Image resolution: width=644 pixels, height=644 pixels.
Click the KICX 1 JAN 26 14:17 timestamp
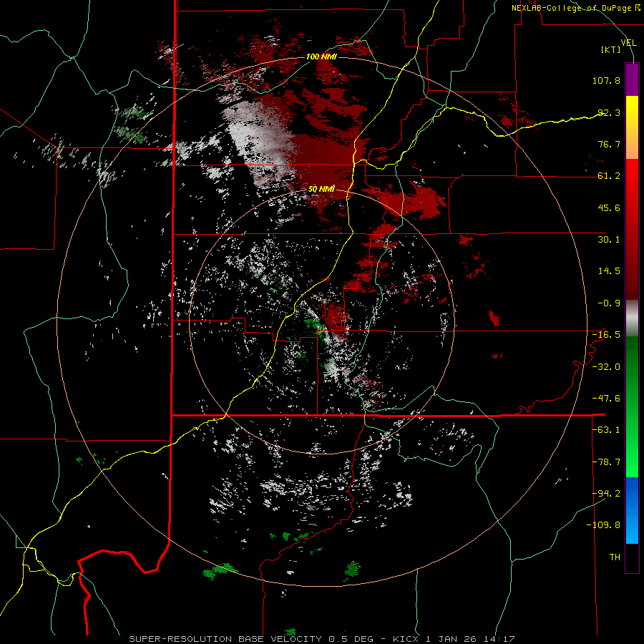click(x=454, y=639)
